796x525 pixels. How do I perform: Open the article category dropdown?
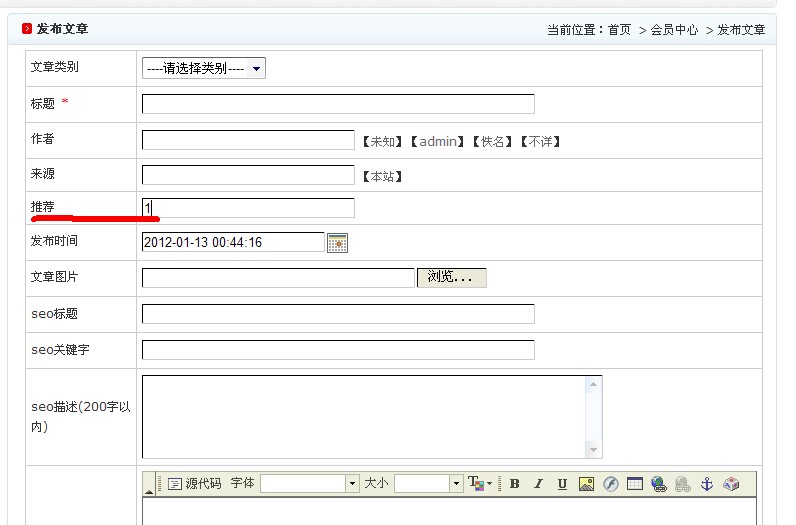[204, 68]
